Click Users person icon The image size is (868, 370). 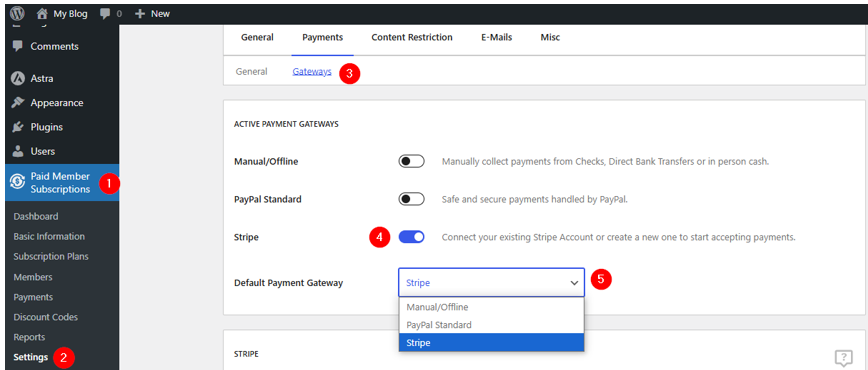[x=18, y=151]
